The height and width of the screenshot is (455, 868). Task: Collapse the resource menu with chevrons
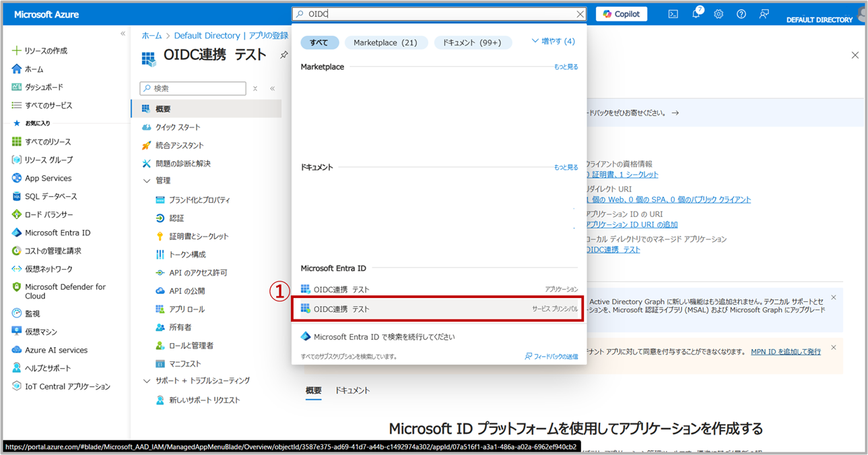tap(272, 88)
